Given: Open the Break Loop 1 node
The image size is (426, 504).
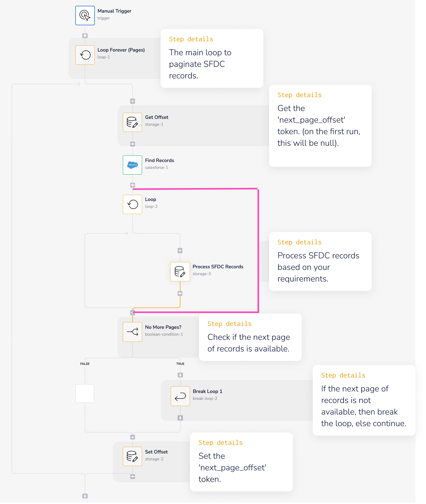Looking at the screenshot, I should [180, 396].
